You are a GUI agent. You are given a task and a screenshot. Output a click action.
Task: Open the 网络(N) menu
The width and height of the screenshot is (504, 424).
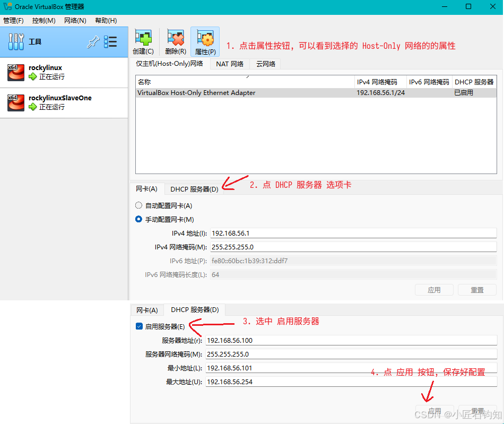click(x=75, y=21)
